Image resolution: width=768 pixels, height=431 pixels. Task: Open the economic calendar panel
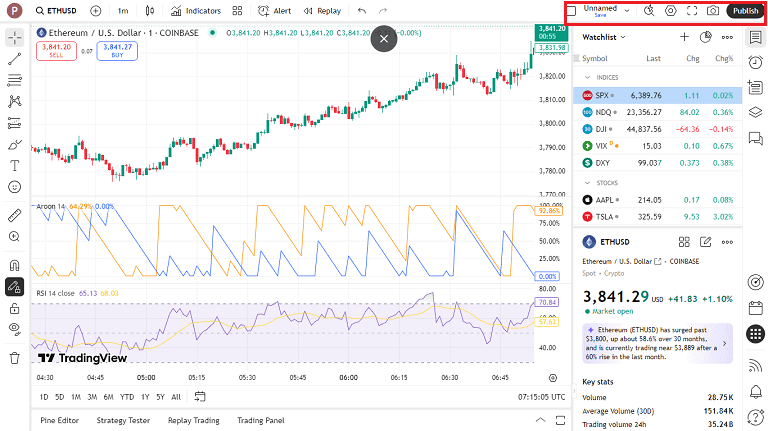click(x=756, y=308)
